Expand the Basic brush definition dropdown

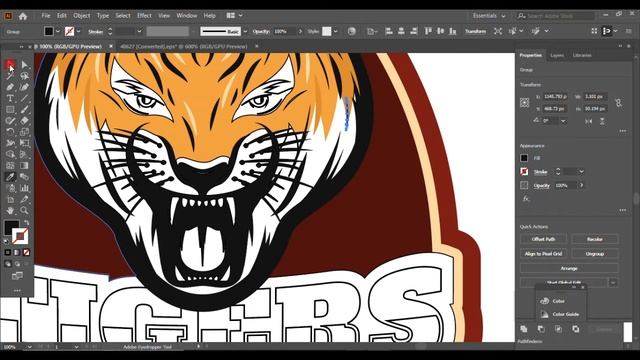tap(245, 31)
